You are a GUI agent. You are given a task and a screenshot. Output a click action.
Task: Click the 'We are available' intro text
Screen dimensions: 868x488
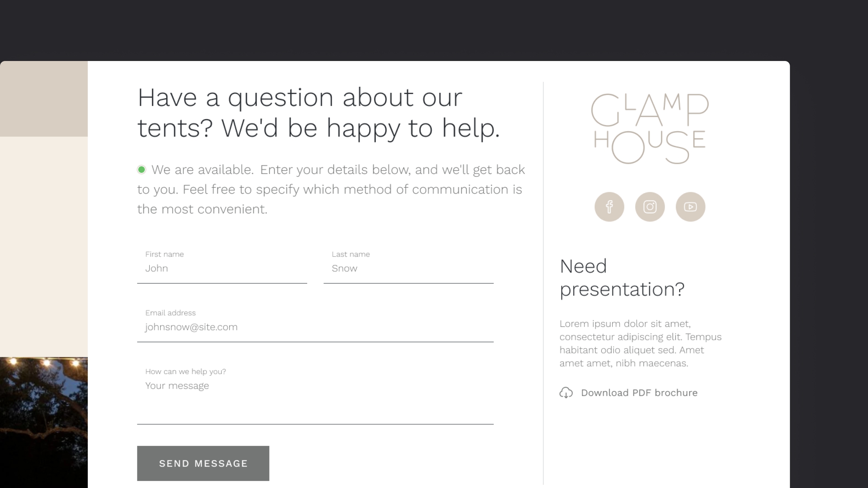pos(331,189)
